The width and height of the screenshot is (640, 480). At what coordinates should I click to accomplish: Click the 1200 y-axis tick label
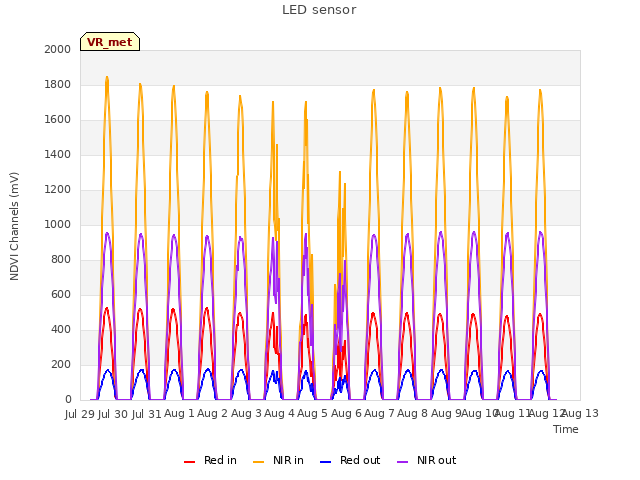[x=58, y=189]
